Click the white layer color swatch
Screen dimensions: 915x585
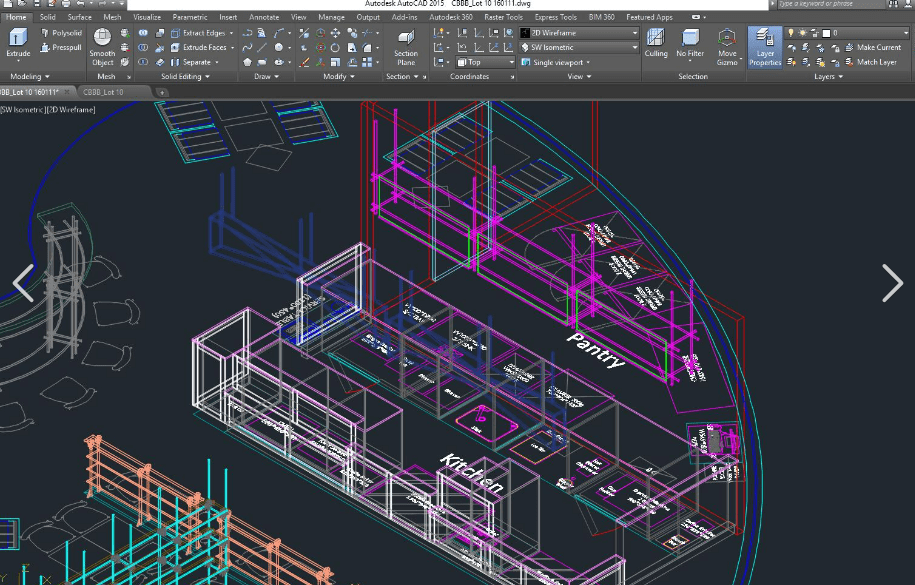click(826, 33)
